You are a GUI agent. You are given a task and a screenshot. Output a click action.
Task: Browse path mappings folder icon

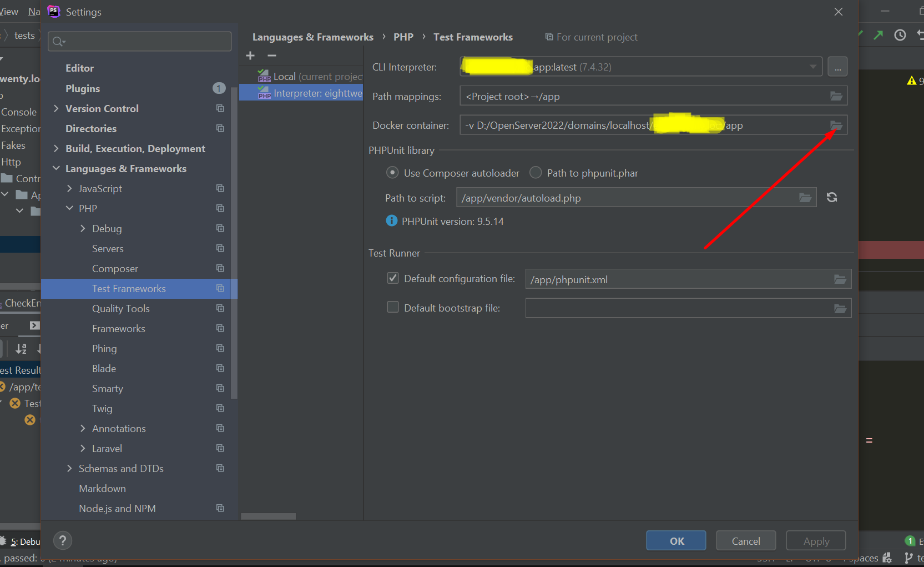tap(836, 96)
